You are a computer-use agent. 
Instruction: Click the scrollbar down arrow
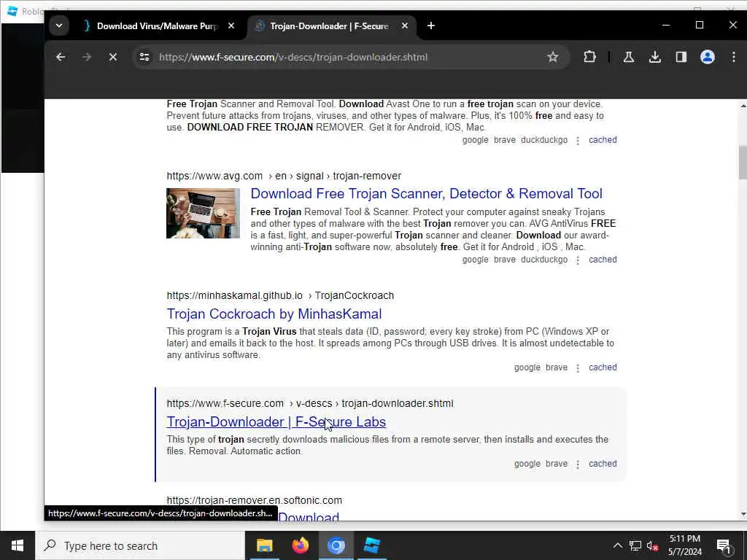(743, 515)
